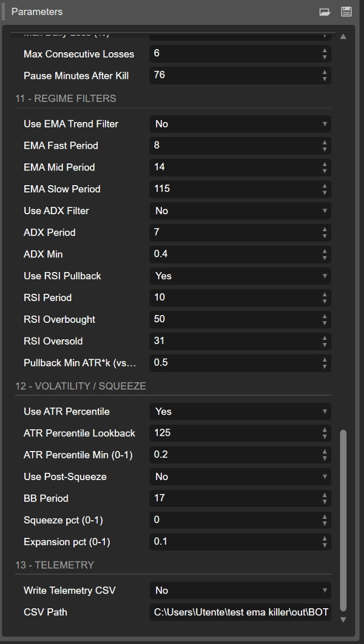Click the scrollbar up arrow

pos(343,36)
